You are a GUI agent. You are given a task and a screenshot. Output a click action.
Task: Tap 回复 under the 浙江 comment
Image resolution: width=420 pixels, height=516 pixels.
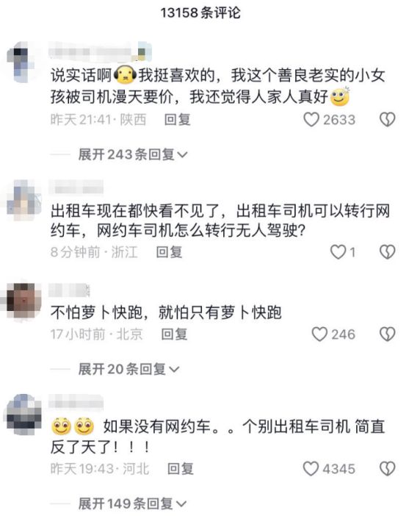pos(169,252)
